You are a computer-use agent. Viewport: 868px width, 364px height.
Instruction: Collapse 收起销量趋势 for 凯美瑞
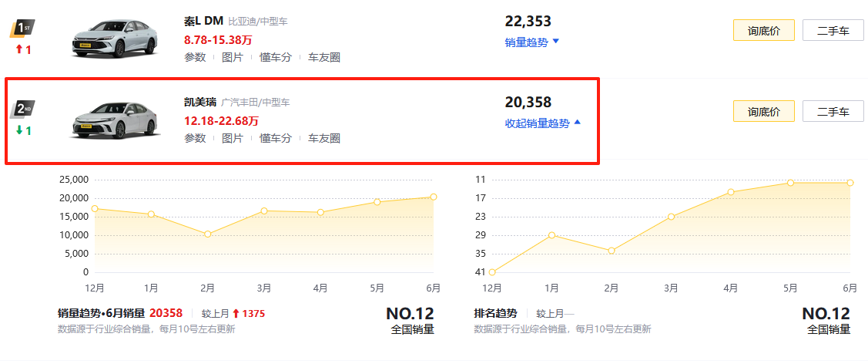[543, 123]
